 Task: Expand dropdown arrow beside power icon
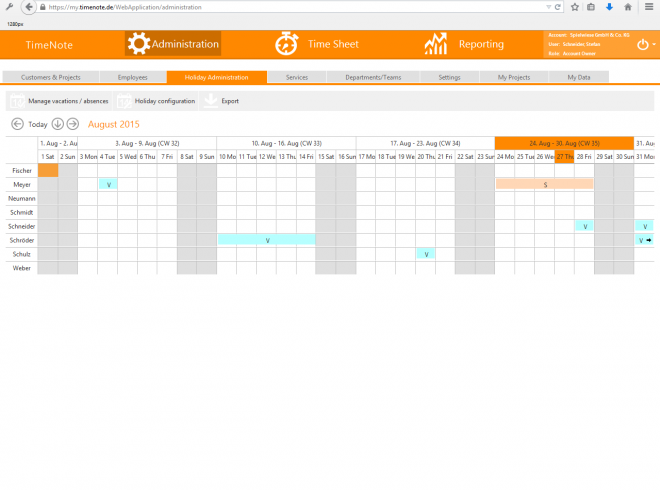653,45
